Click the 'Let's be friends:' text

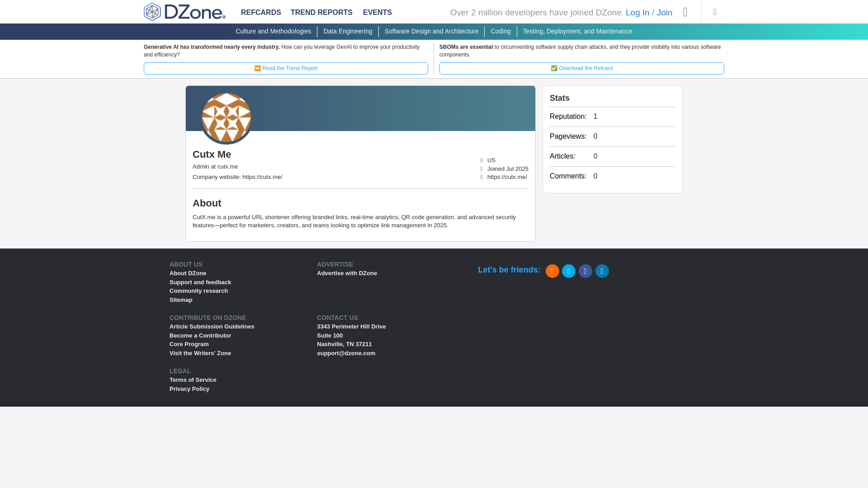pos(509,270)
